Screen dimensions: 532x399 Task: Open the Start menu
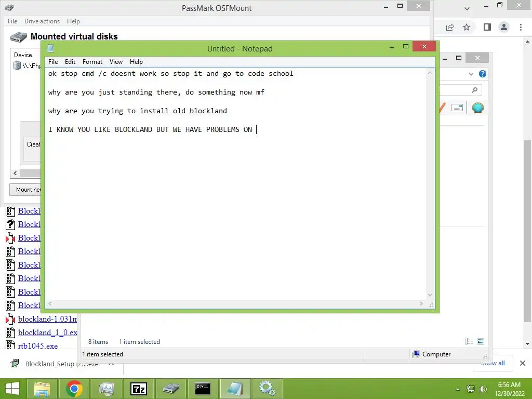[x=12, y=389]
